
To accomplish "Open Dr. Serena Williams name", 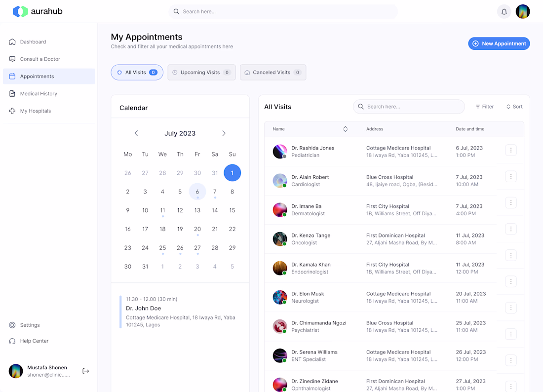I will tap(314, 352).
